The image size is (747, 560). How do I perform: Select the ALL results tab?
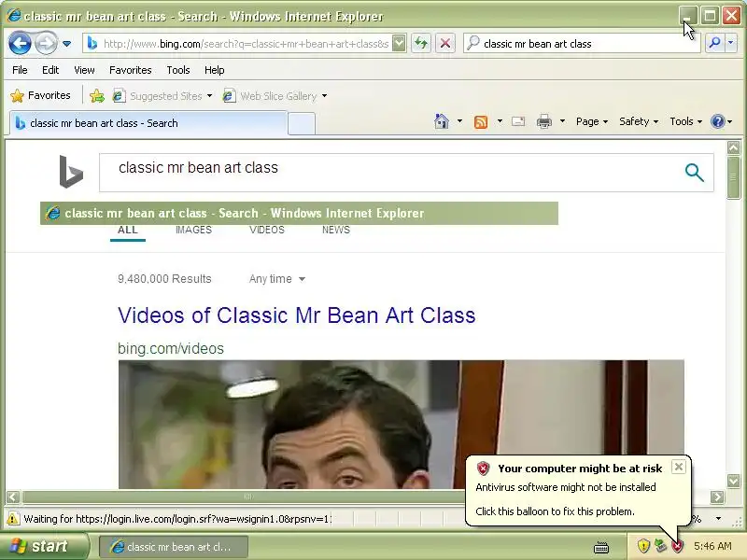[x=128, y=230]
